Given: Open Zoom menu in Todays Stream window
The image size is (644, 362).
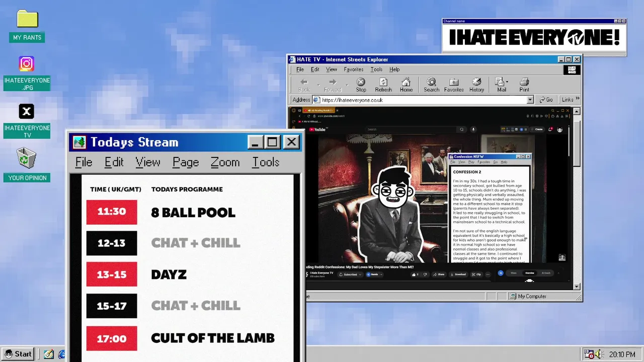Looking at the screenshot, I should (225, 162).
